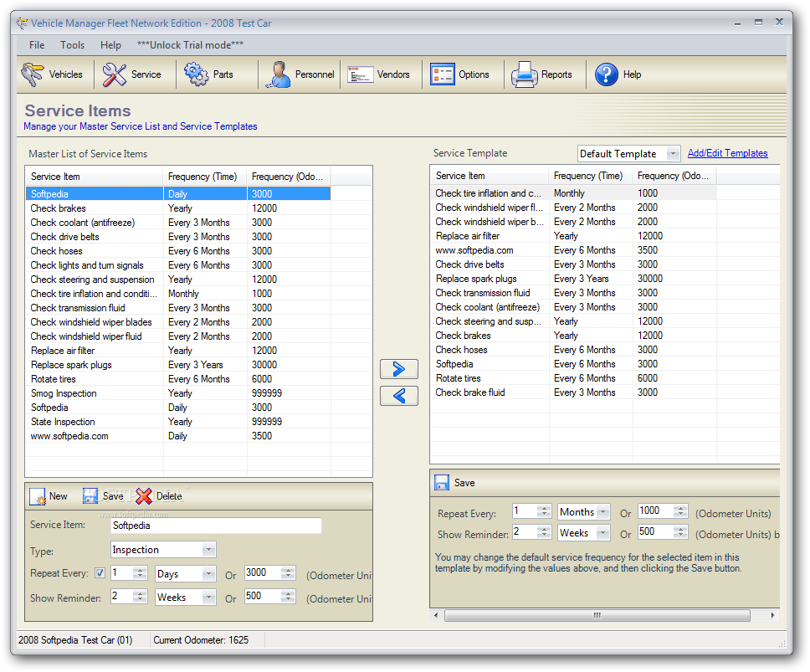Select www.softpedia.com in master list
Screen dimensions: 810x672
click(178, 437)
